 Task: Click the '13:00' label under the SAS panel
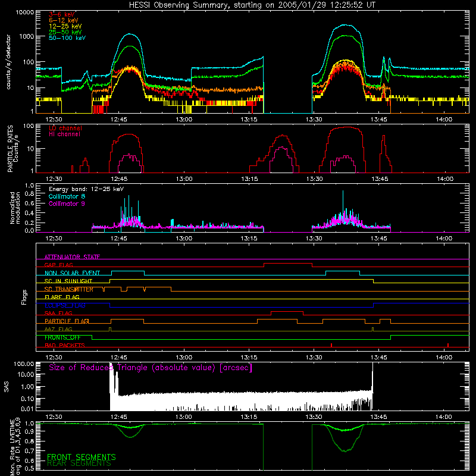point(184,417)
